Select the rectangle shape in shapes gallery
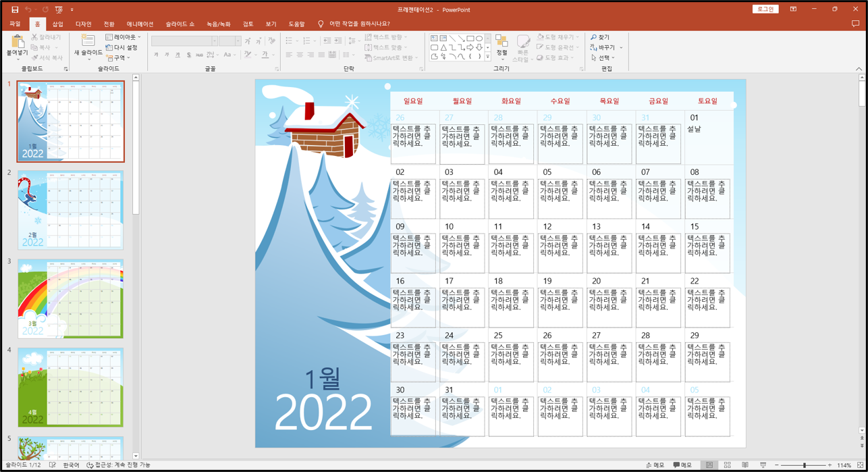 pyautogui.click(x=470, y=38)
